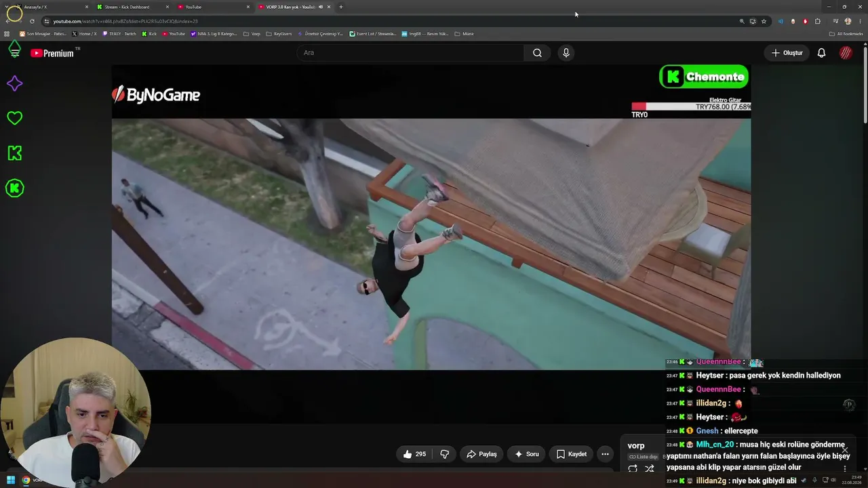Click the Elektro Gitar donation progress bar
Viewport: 868px width, 488px height.
click(x=691, y=107)
